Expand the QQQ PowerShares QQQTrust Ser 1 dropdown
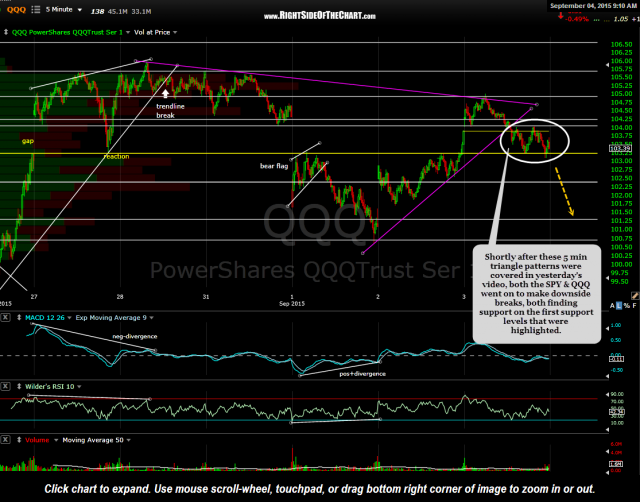640x502 pixels. [x=128, y=32]
